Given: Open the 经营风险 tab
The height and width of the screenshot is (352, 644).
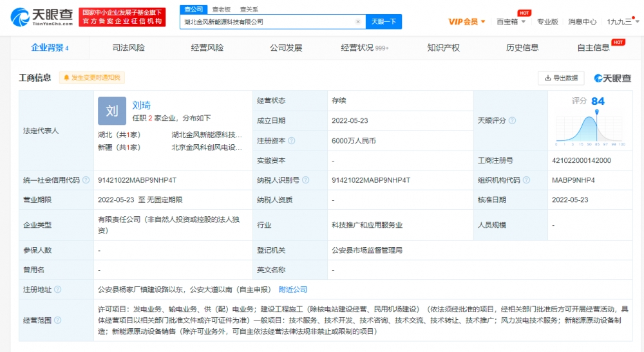Looking at the screenshot, I should point(207,48).
